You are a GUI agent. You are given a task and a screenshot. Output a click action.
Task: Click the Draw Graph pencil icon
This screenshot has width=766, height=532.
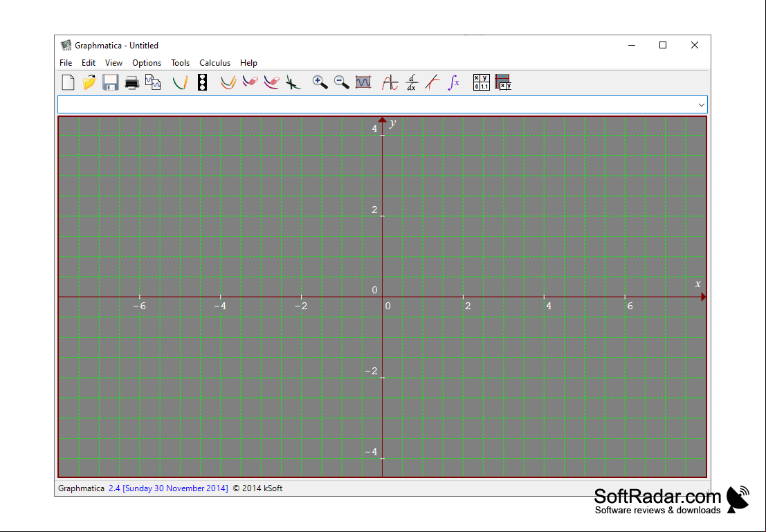click(x=181, y=82)
